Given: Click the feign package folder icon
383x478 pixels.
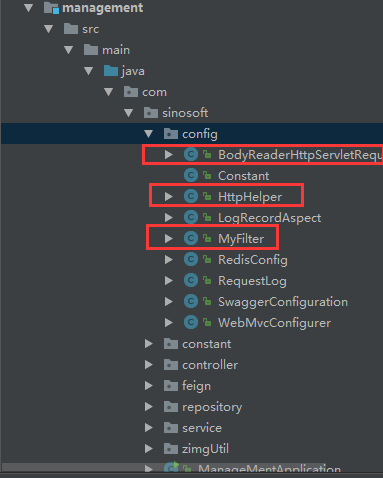Looking at the screenshot, I should (171, 386).
